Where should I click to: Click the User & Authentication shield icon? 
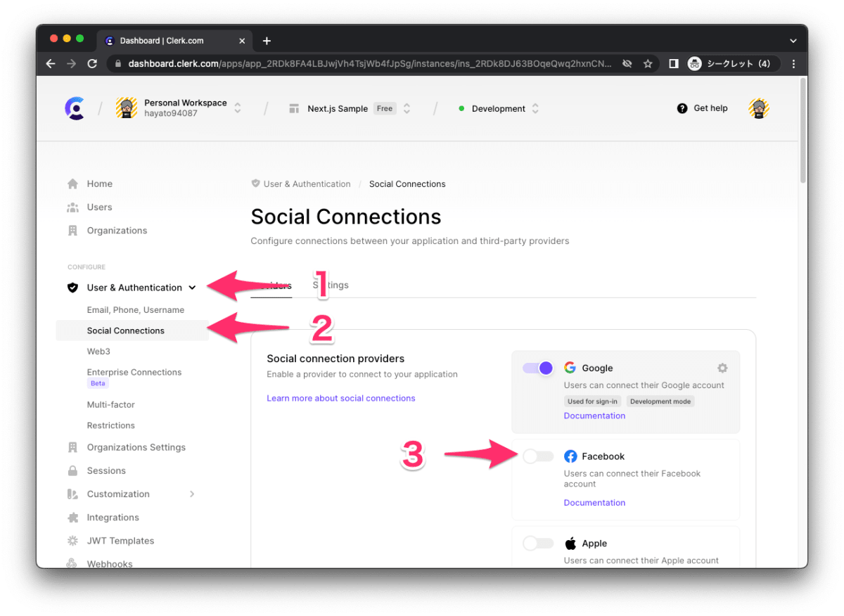coord(72,288)
